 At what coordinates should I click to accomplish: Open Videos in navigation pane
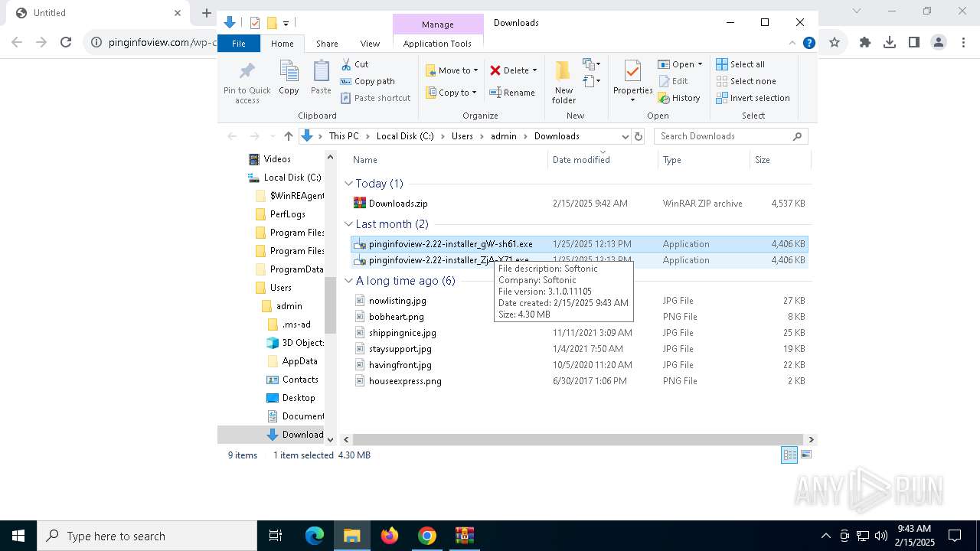tap(277, 159)
